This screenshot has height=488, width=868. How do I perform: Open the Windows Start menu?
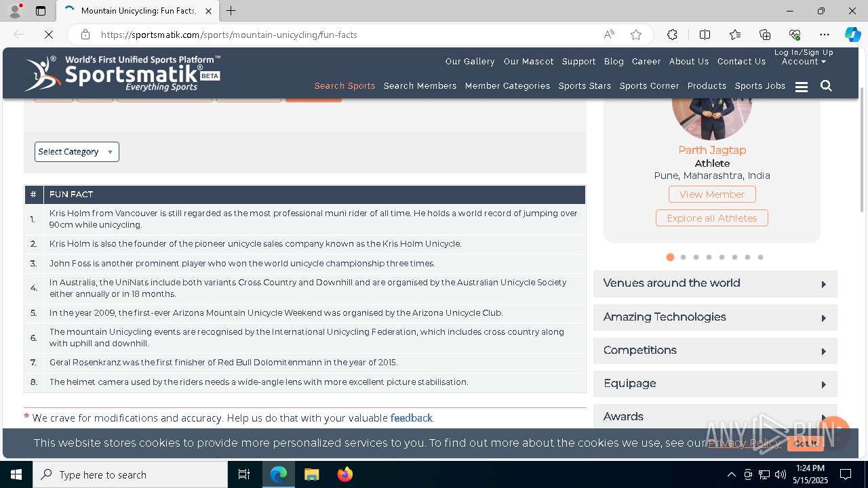(x=16, y=474)
